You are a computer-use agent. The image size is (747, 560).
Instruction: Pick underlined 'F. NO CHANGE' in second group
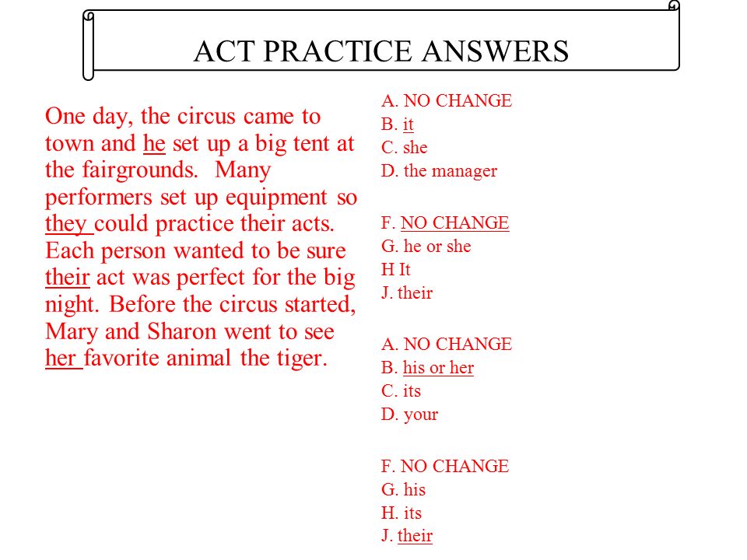445,223
